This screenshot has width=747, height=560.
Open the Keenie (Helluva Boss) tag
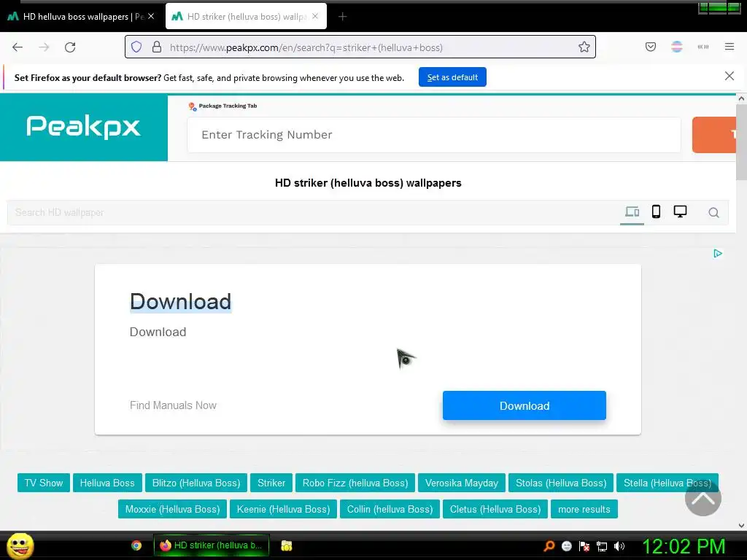[x=284, y=509]
